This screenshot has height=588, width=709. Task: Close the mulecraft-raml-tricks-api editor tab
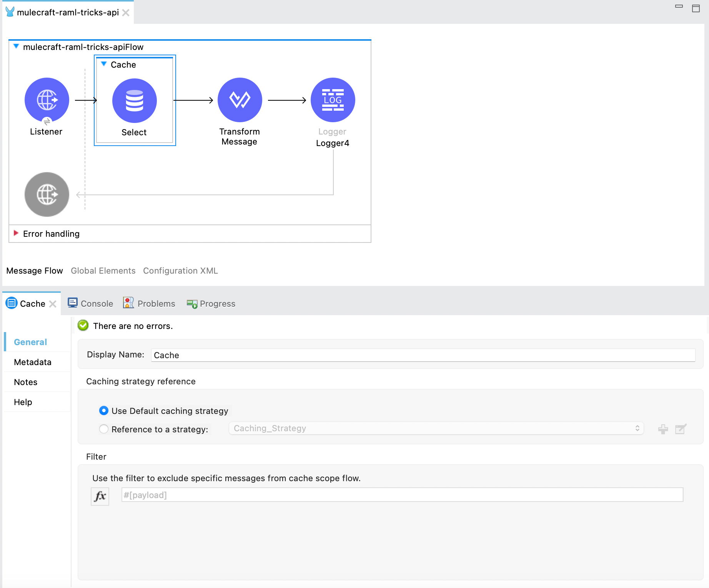click(126, 13)
